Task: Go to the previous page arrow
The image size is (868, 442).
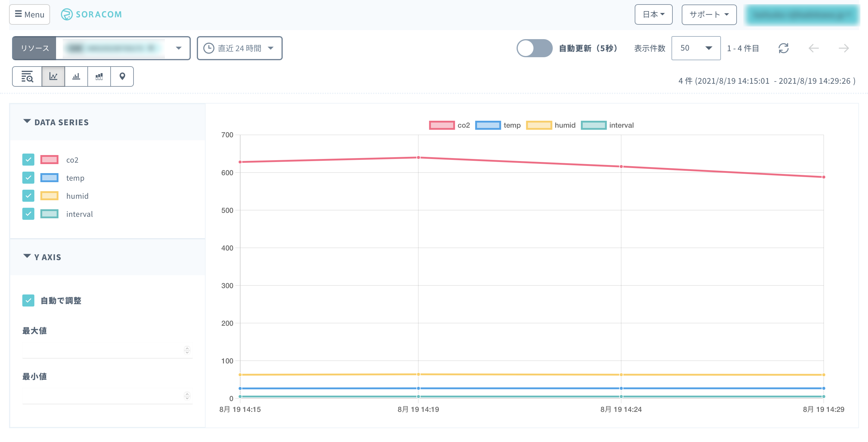Action: tap(813, 48)
